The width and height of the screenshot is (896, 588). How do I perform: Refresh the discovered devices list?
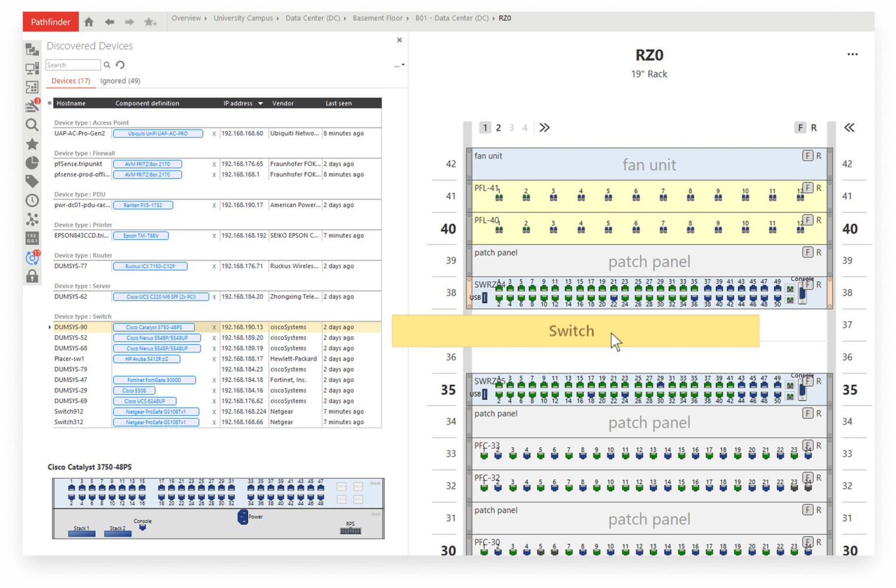click(x=120, y=65)
